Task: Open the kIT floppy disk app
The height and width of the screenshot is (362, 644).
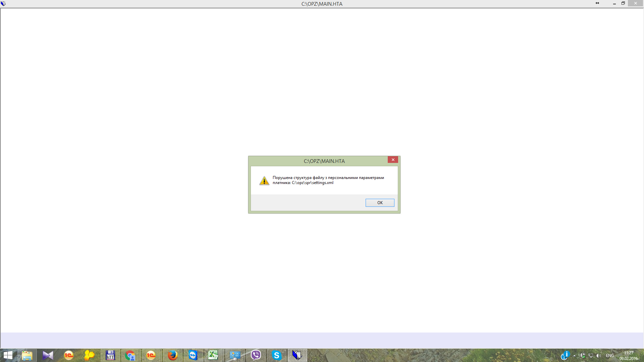Action: tap(110, 355)
